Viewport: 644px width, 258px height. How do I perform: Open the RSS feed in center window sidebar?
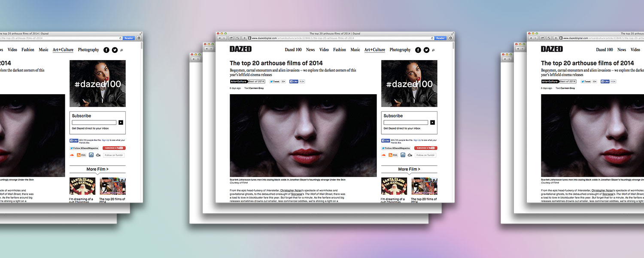(x=394, y=155)
